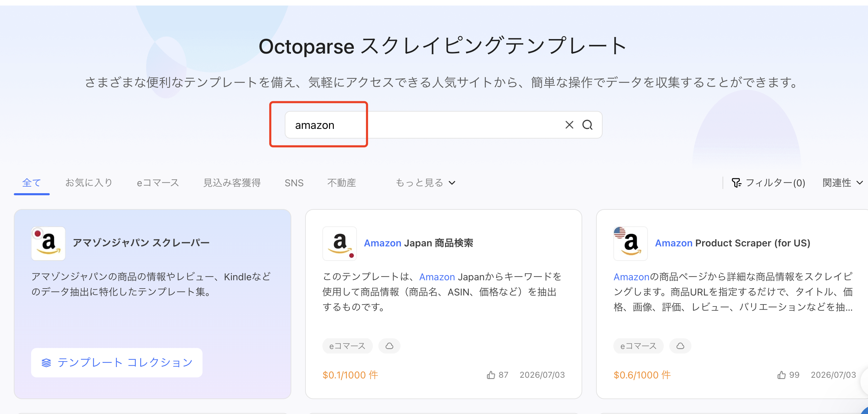Click the テンプレート コレクション button
Image resolution: width=868 pixels, height=414 pixels.
pyautogui.click(x=117, y=363)
